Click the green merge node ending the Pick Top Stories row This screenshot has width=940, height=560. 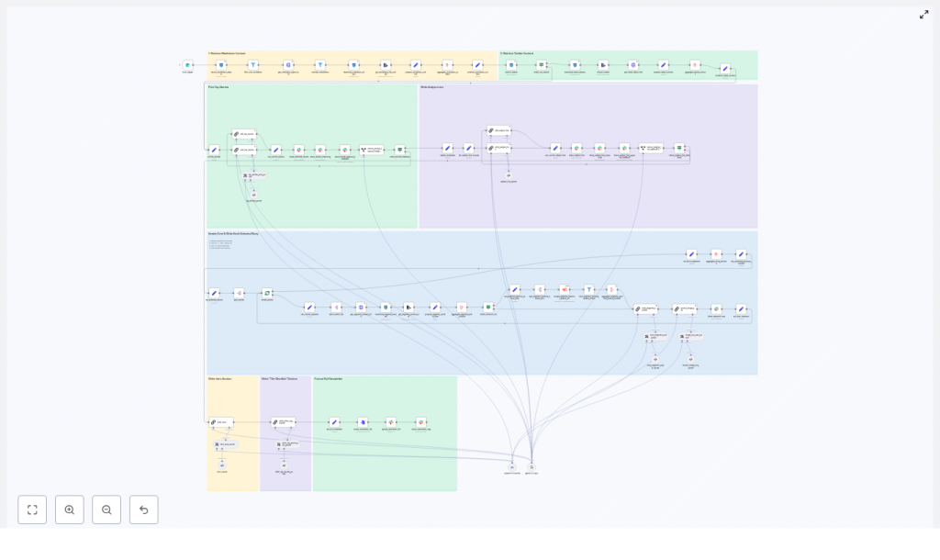tap(398, 148)
